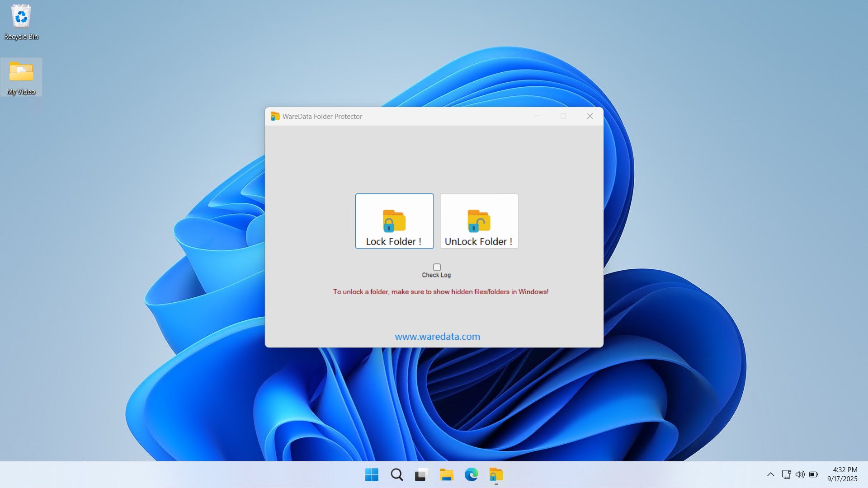Open Task View from taskbar
868x488 pixels.
point(421,475)
